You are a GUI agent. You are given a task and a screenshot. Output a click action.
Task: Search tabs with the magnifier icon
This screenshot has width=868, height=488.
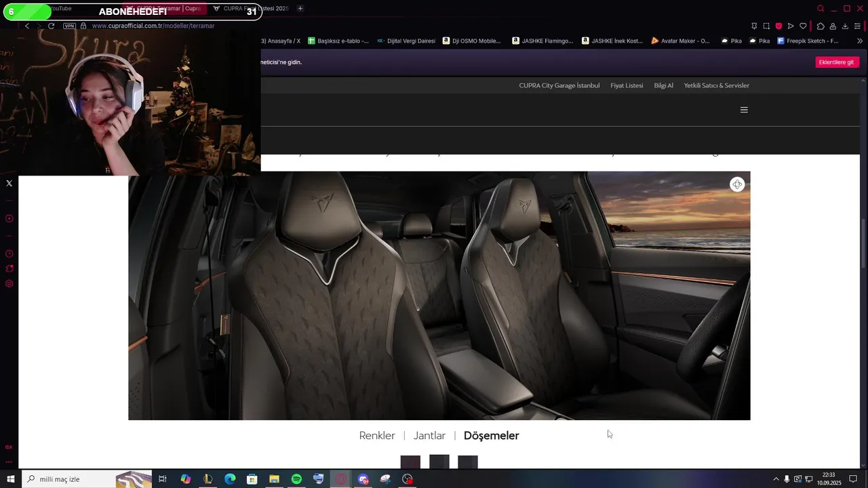point(821,8)
